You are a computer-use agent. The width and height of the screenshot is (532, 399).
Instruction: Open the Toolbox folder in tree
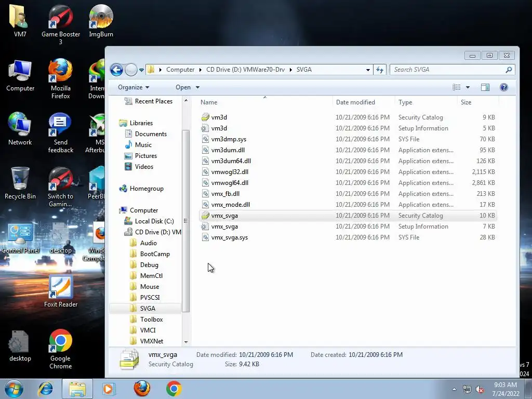point(147,320)
